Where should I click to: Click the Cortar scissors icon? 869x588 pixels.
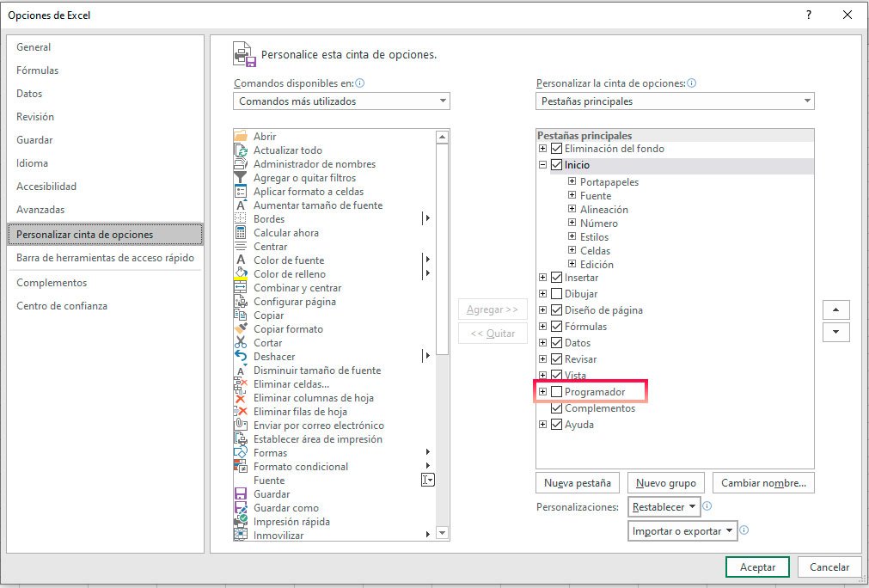[241, 343]
